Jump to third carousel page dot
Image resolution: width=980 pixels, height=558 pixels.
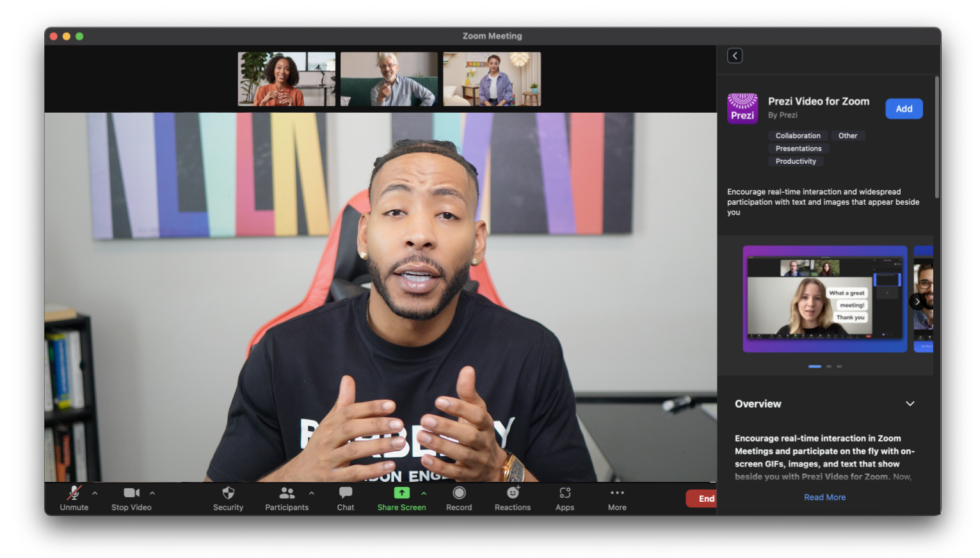click(839, 367)
